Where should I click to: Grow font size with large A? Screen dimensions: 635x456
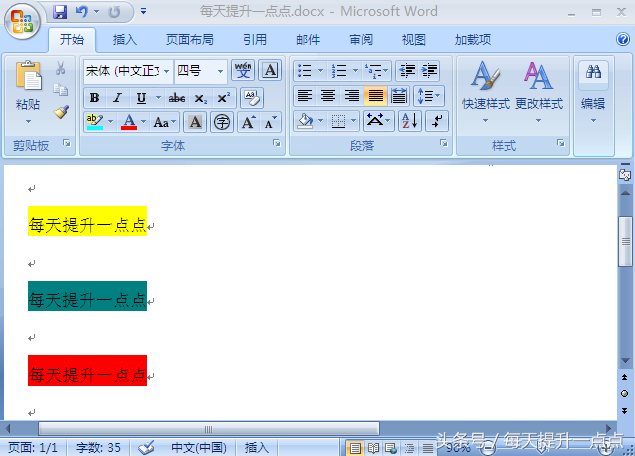(248, 122)
